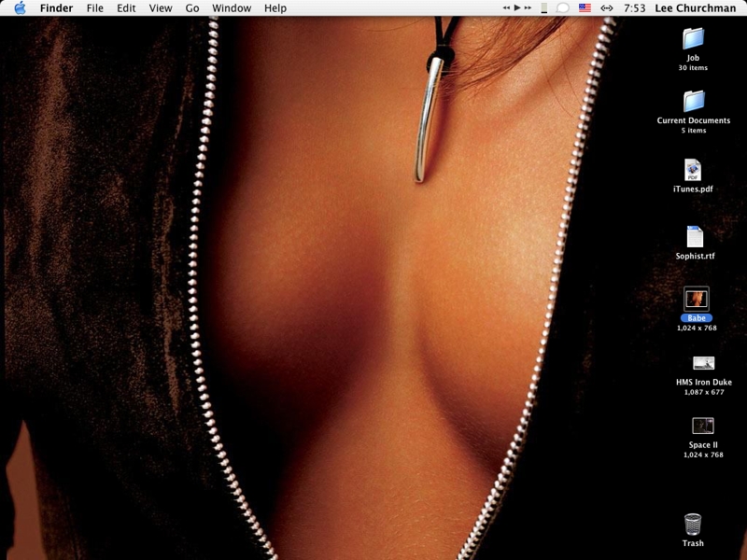Viewport: 747px width, 560px height.
Task: Click the striped meter menu bar icon
Action: pyautogui.click(x=543, y=7)
